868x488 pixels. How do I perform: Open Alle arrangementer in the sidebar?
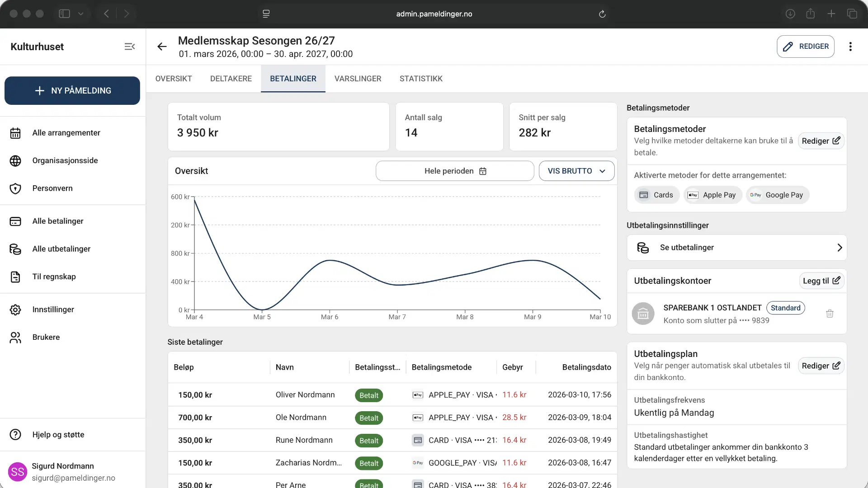point(66,133)
